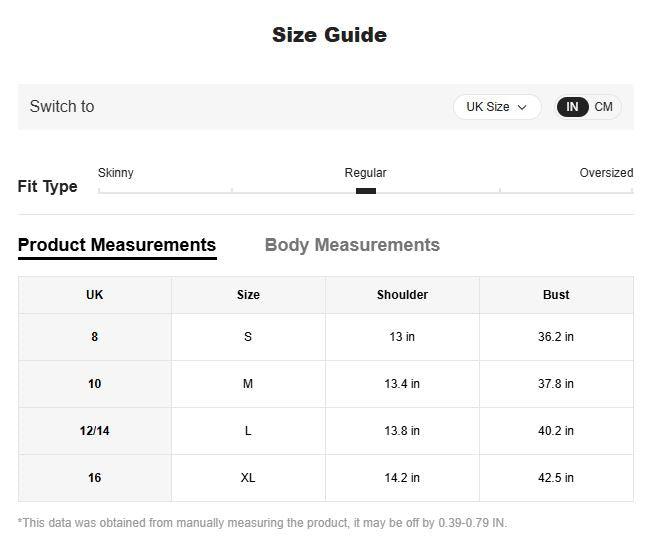
Task: Select the UK 8 row
Action: 95,337
